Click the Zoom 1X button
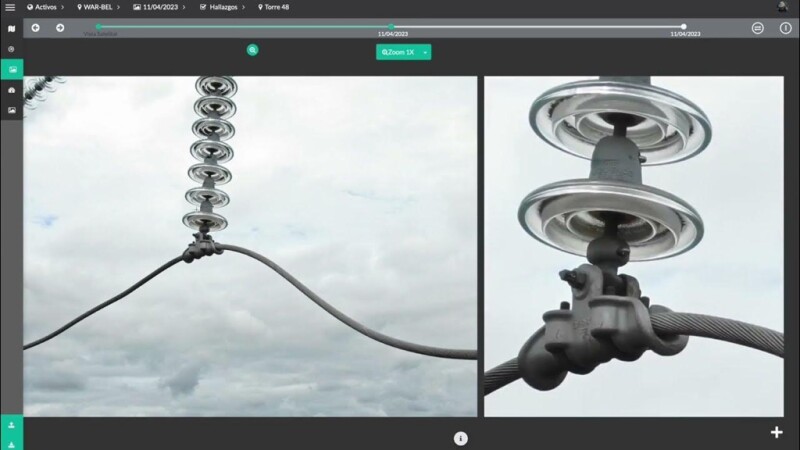Screen dimensions: 800x450 pos(398,52)
